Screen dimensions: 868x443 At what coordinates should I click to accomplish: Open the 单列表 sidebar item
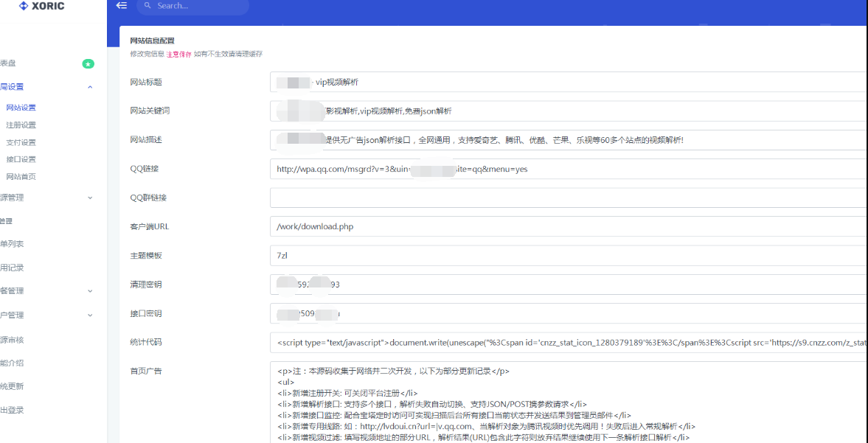pyautogui.click(x=12, y=244)
